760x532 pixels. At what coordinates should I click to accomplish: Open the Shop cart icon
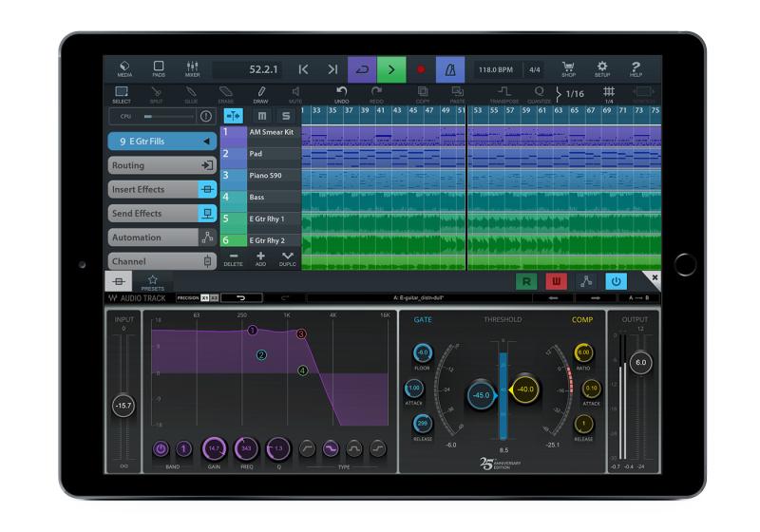click(569, 69)
